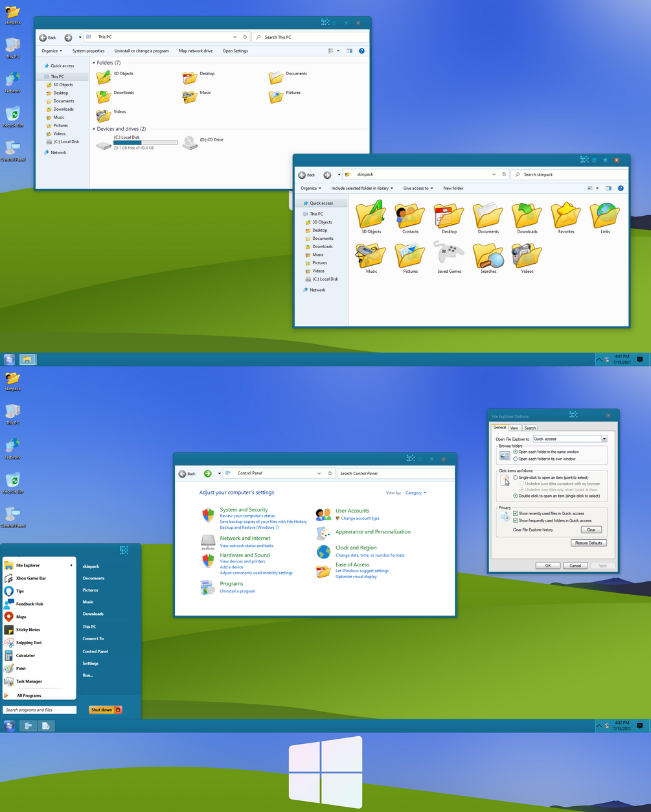Image resolution: width=651 pixels, height=812 pixels.
Task: Click power icon beside Shut down
Action: click(x=118, y=710)
